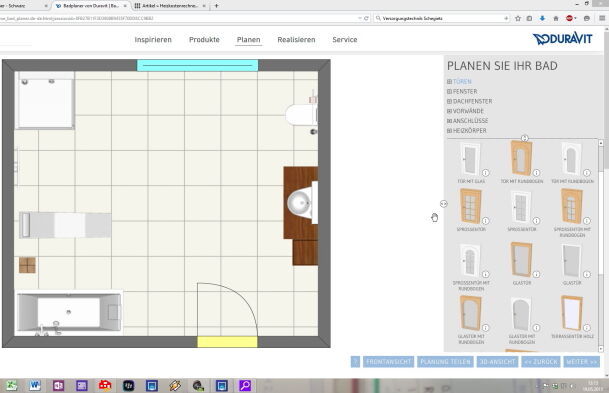Select the toilet in the floor plan
This screenshot has height=393, width=609.
click(x=302, y=114)
